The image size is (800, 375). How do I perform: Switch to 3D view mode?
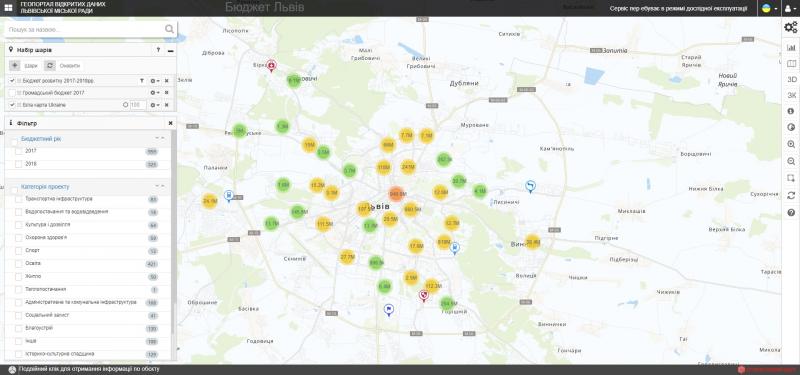pos(791,79)
